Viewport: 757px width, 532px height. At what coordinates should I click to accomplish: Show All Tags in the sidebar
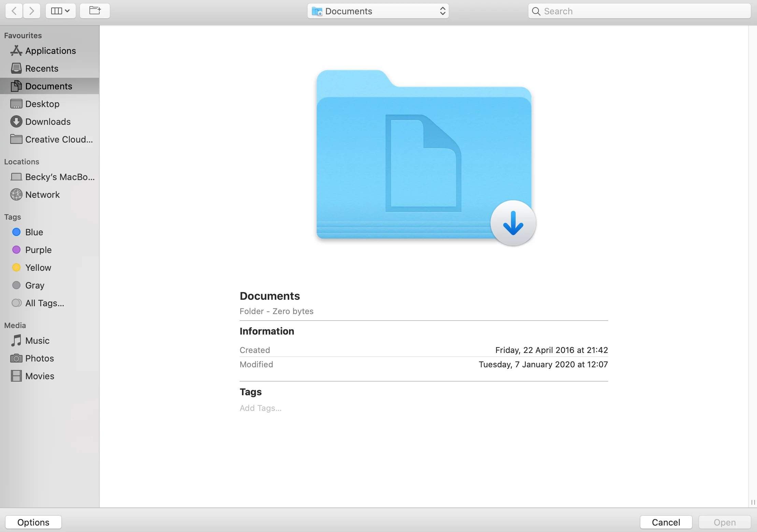click(x=44, y=303)
